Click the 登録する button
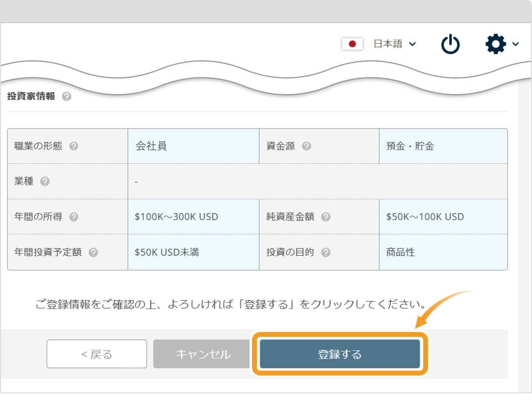Viewport: 532px width, 404px height. point(340,354)
